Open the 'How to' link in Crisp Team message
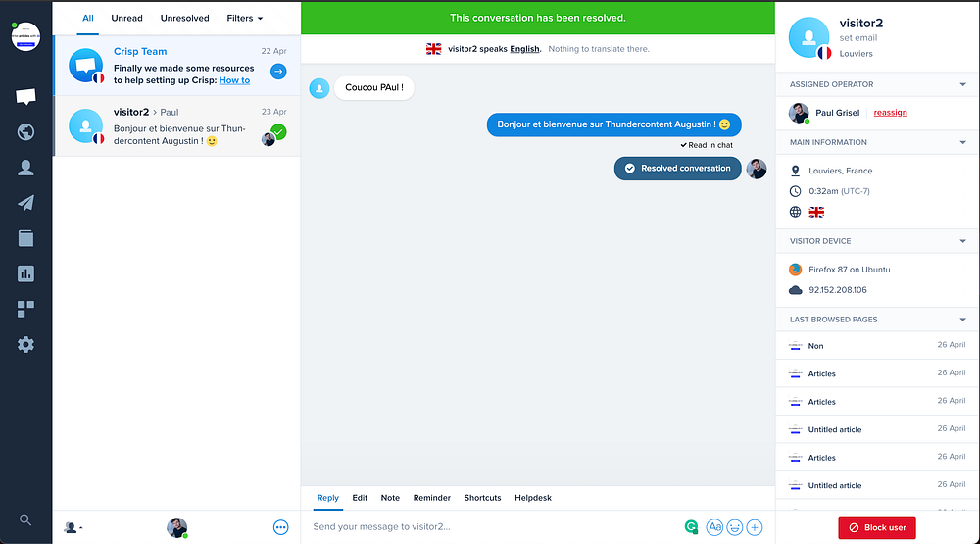The width and height of the screenshot is (980, 544). coord(234,80)
